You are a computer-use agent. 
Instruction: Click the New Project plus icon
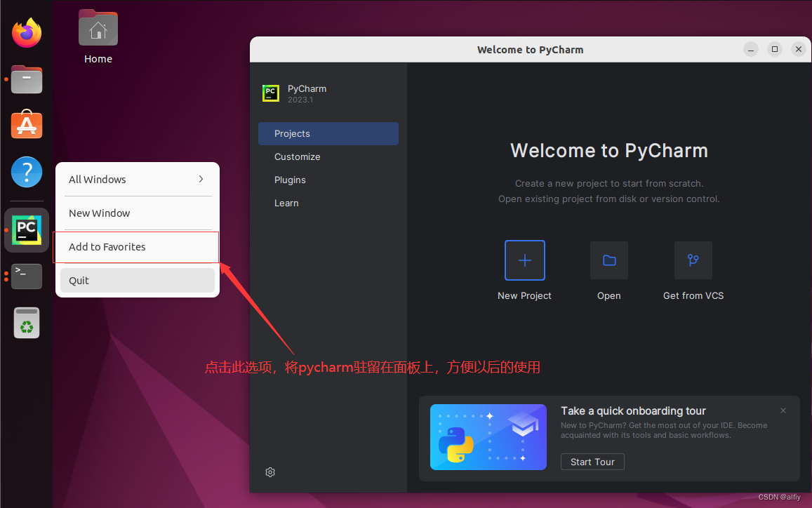[524, 260]
